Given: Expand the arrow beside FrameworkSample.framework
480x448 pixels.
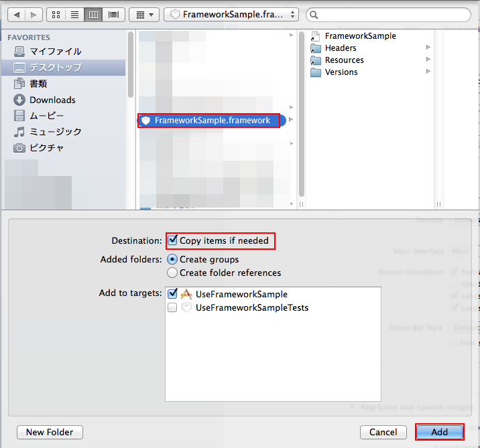Looking at the screenshot, I should [x=291, y=119].
